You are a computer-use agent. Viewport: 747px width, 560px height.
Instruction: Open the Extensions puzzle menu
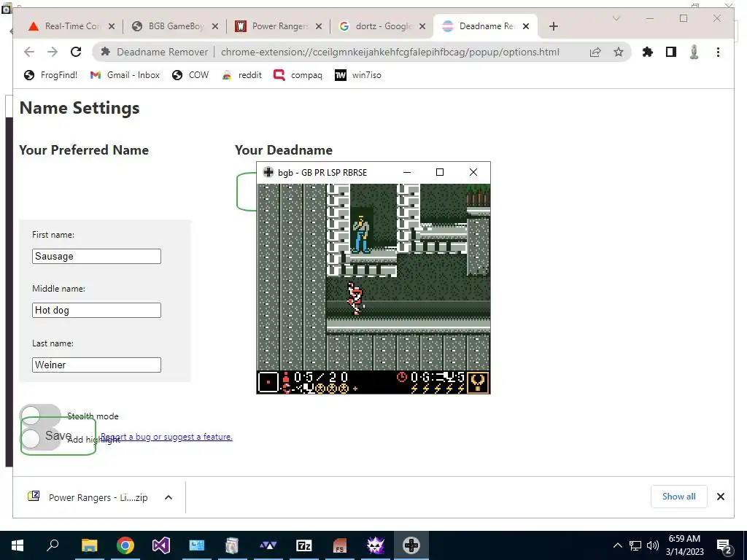click(x=648, y=52)
